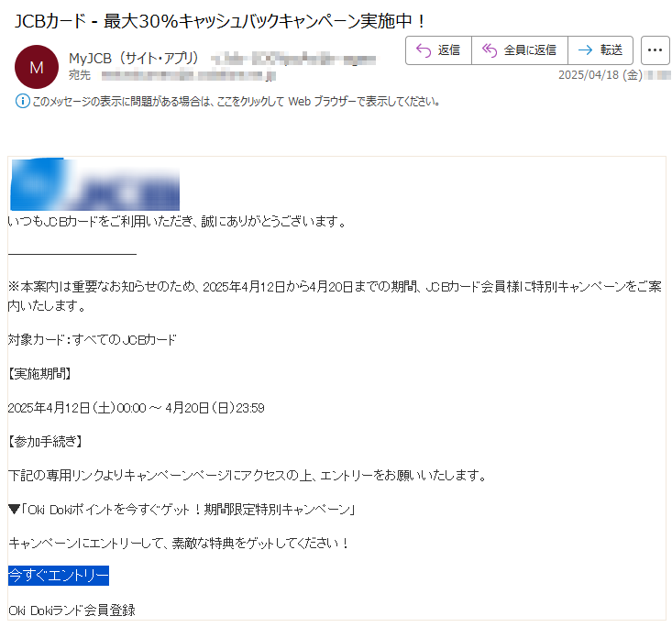Click the blurred JCB logo image
The image size is (672, 627).
(x=94, y=184)
